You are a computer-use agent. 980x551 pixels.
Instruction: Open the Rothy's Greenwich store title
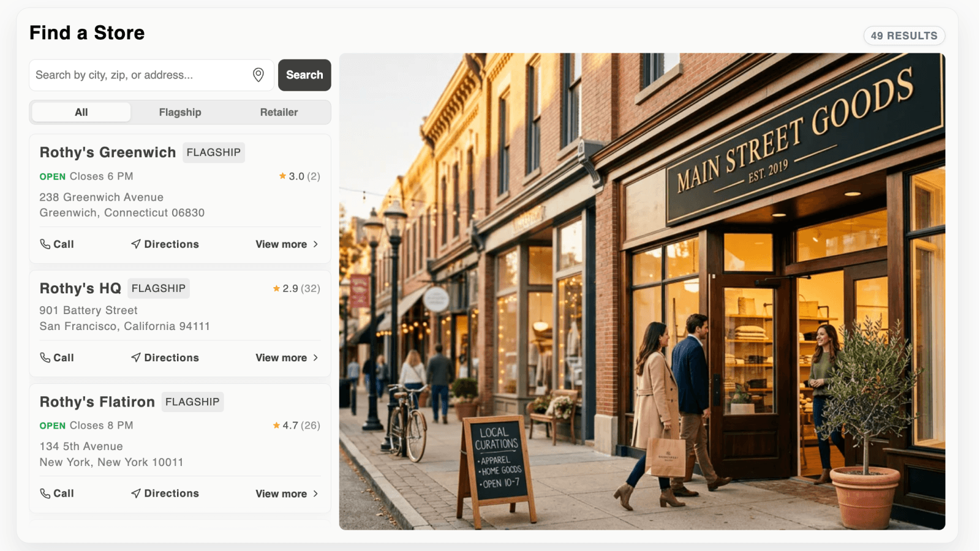click(108, 152)
